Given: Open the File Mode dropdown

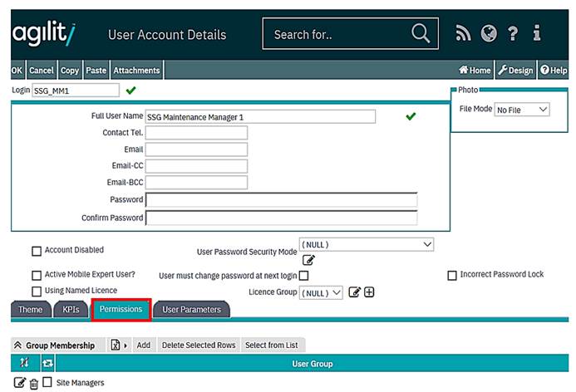Looking at the screenshot, I should pos(521,110).
